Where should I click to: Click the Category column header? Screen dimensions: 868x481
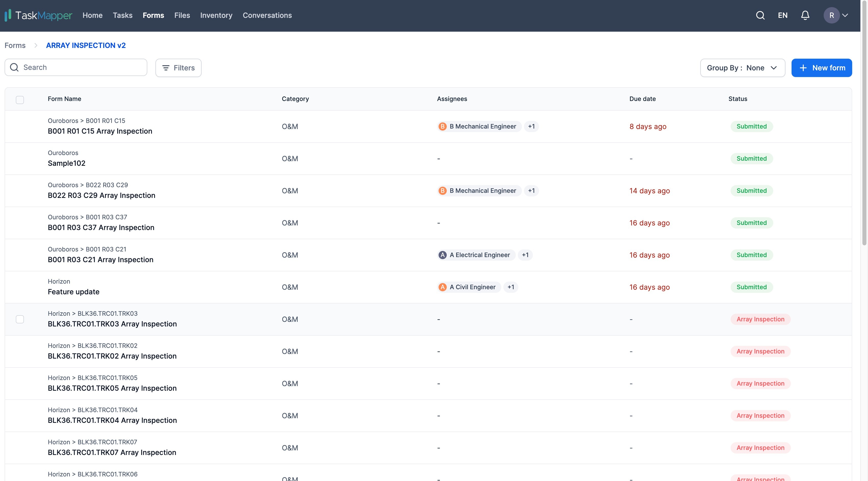tap(295, 99)
